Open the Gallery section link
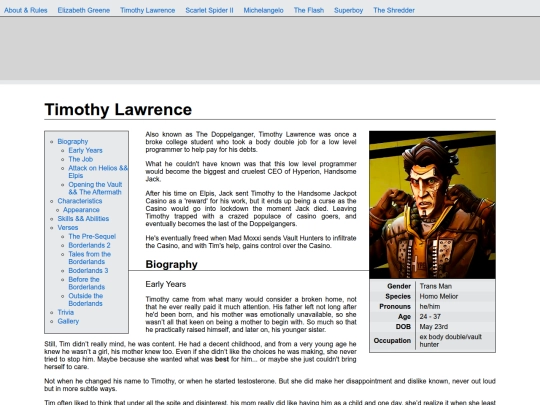This screenshot has height=405, width=540. pos(68,321)
